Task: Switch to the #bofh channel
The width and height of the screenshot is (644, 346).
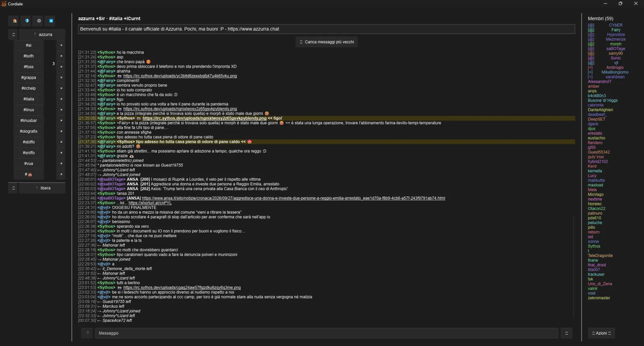Action: coord(29,56)
